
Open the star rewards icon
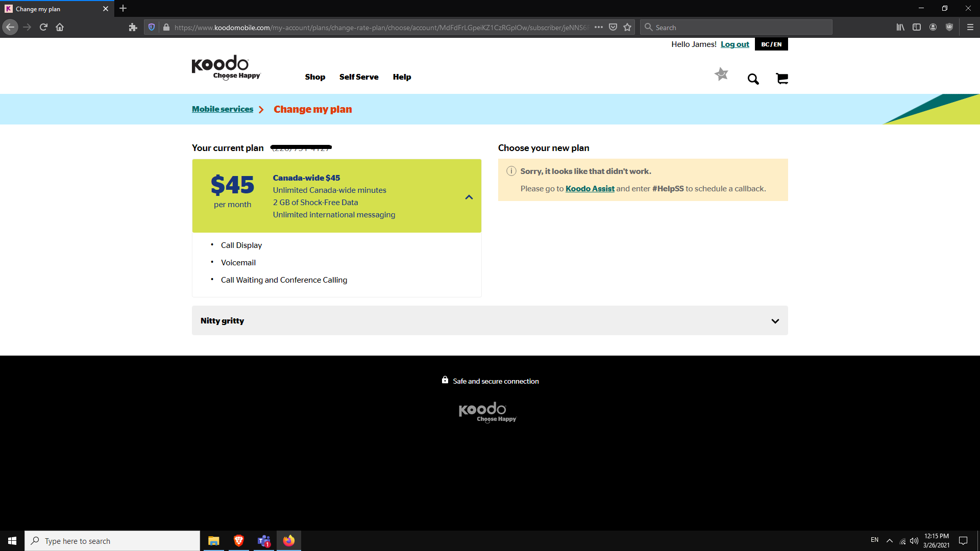pos(721,74)
